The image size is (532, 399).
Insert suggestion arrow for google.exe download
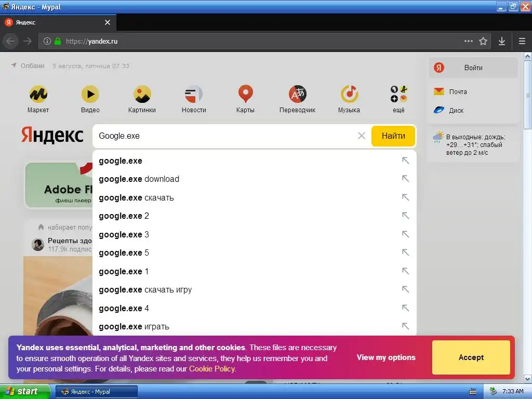point(405,179)
